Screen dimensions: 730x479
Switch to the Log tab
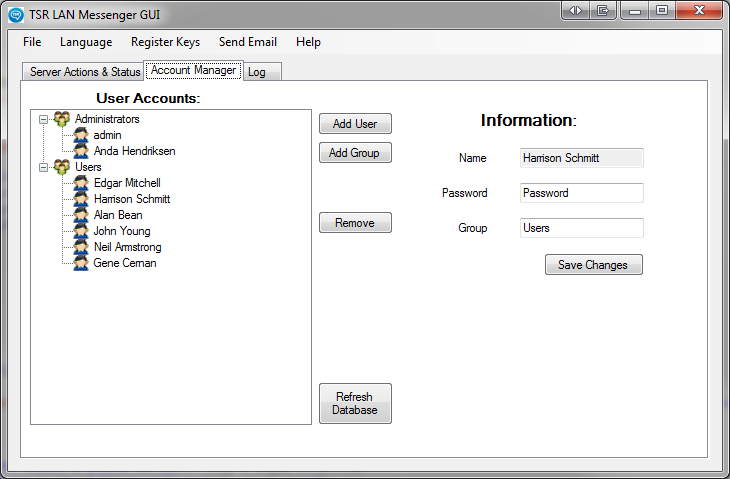pos(257,72)
